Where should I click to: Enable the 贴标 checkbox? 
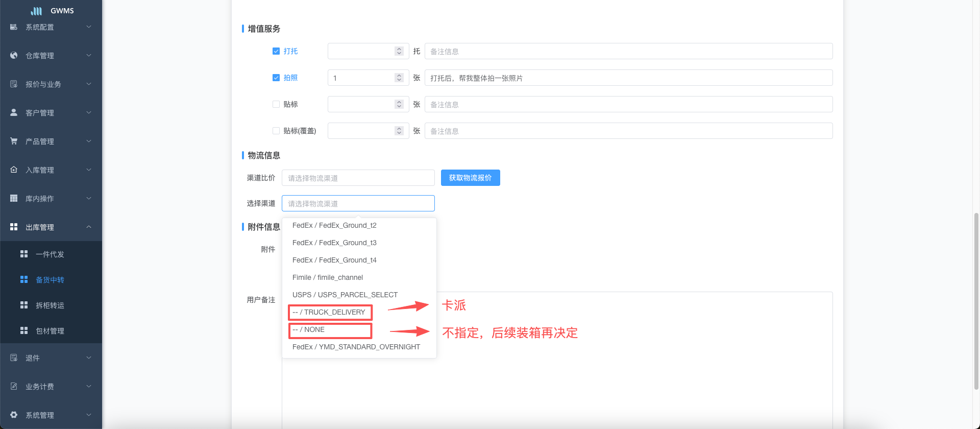[x=276, y=104]
